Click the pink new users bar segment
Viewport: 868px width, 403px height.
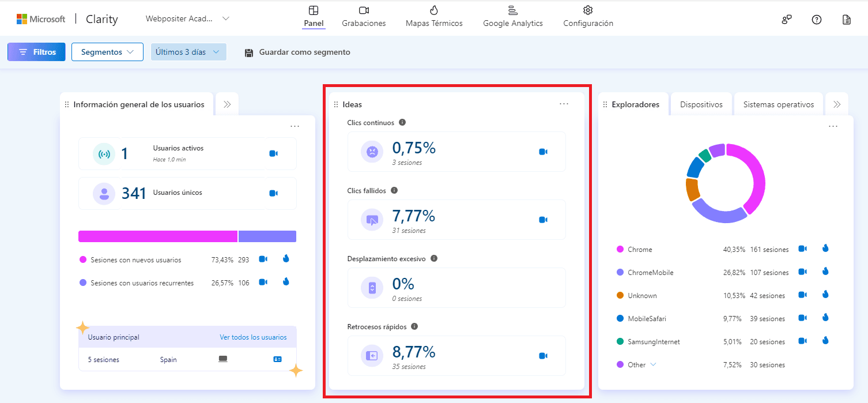tap(157, 236)
